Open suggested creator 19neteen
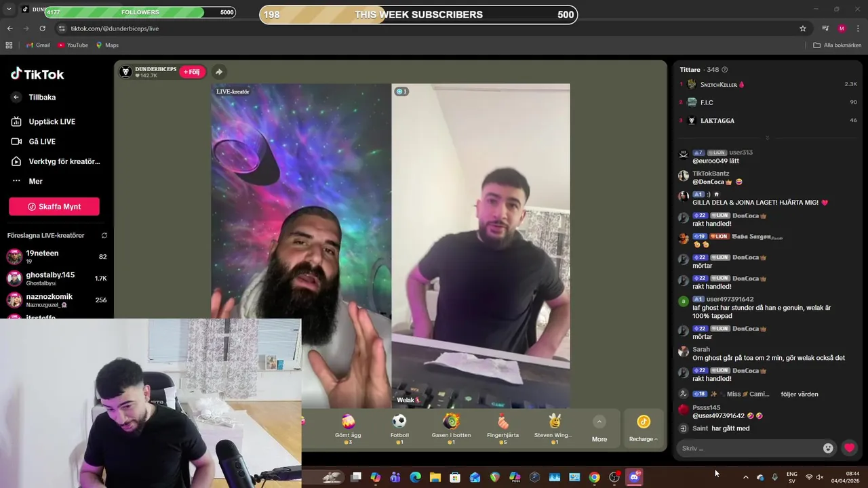The height and width of the screenshot is (488, 868). pos(56,256)
